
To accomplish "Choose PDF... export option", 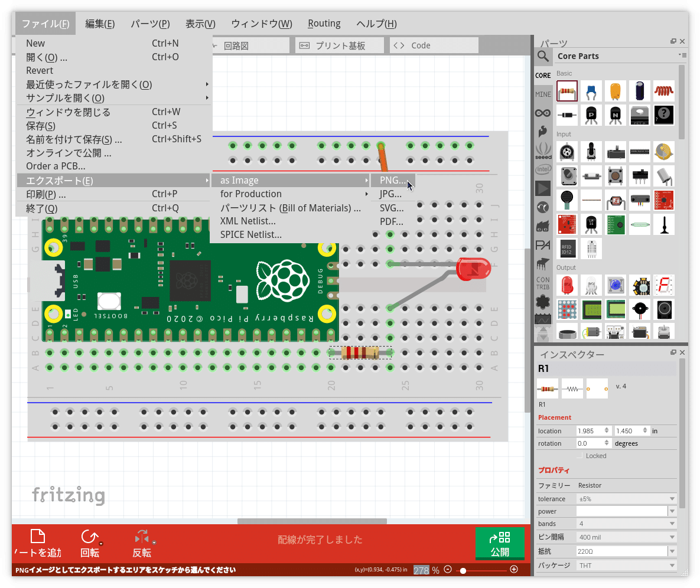I will click(x=393, y=221).
